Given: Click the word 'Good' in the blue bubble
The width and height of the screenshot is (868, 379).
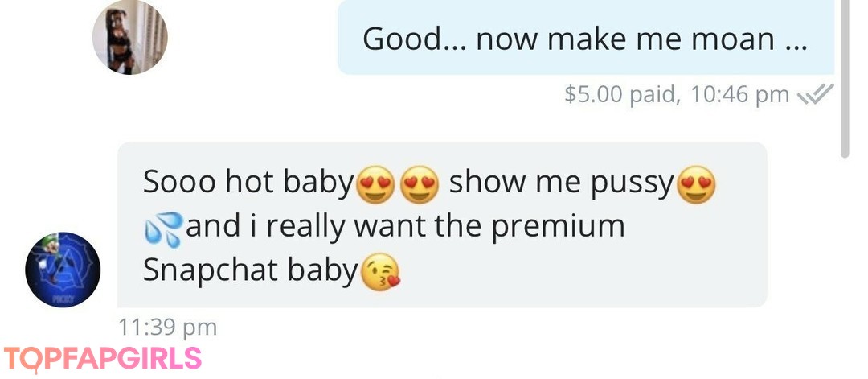Looking at the screenshot, I should (x=403, y=39).
